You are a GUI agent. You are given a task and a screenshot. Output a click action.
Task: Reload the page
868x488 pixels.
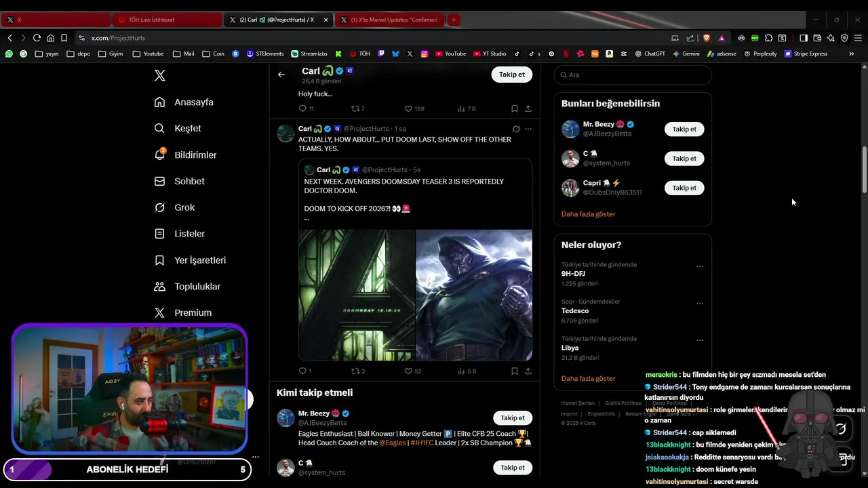pos(37,38)
